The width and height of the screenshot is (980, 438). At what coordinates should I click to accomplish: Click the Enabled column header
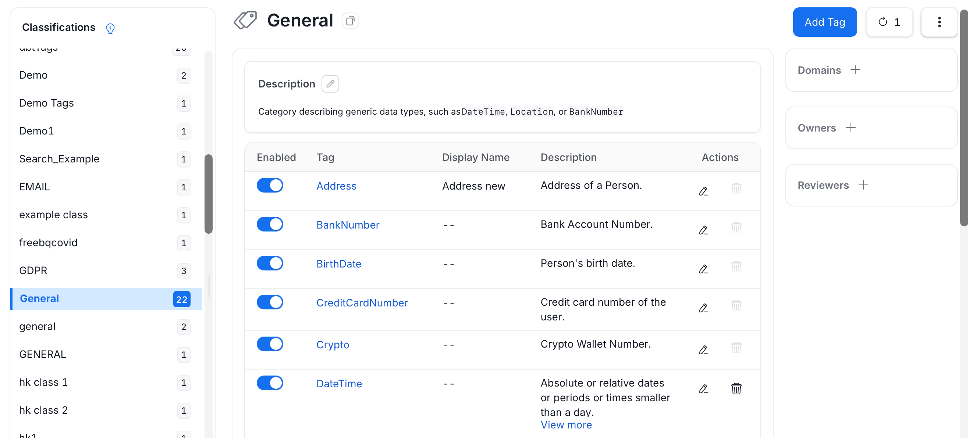tap(276, 157)
